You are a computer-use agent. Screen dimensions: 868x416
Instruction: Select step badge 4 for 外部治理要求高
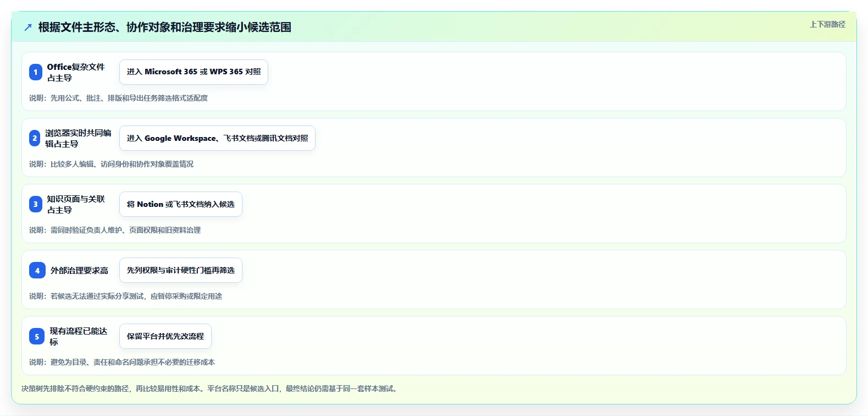click(x=37, y=270)
